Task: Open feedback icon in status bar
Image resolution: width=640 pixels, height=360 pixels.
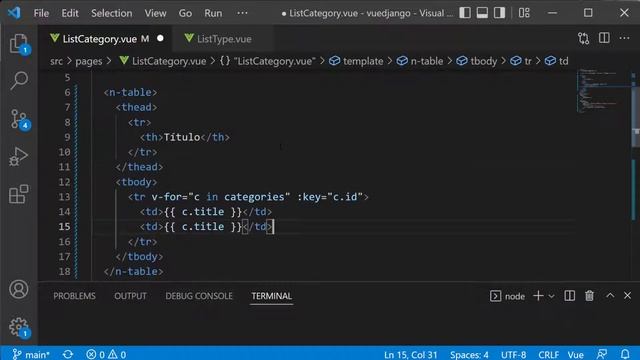Action: [602, 354]
